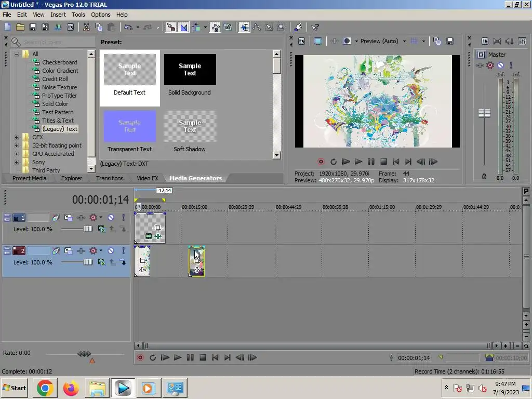Expand the OFX folder
The width and height of the screenshot is (532, 399).
pos(16,137)
